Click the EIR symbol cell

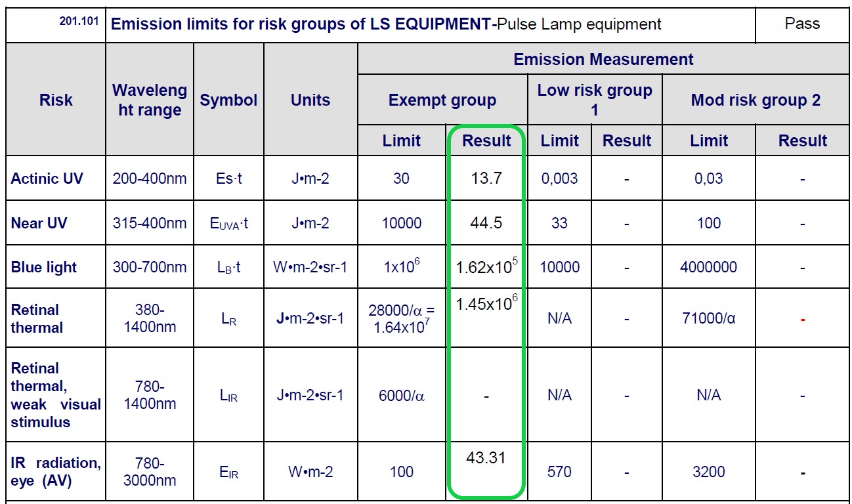228,472
